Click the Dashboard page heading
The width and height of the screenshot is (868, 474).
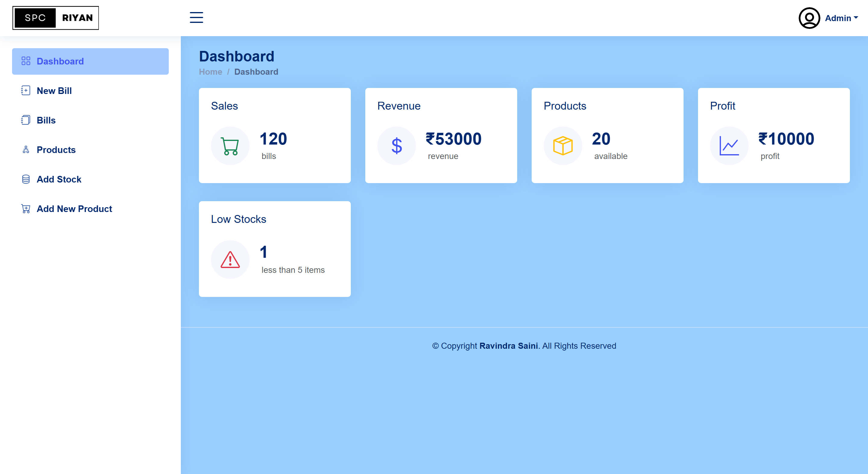(x=237, y=56)
